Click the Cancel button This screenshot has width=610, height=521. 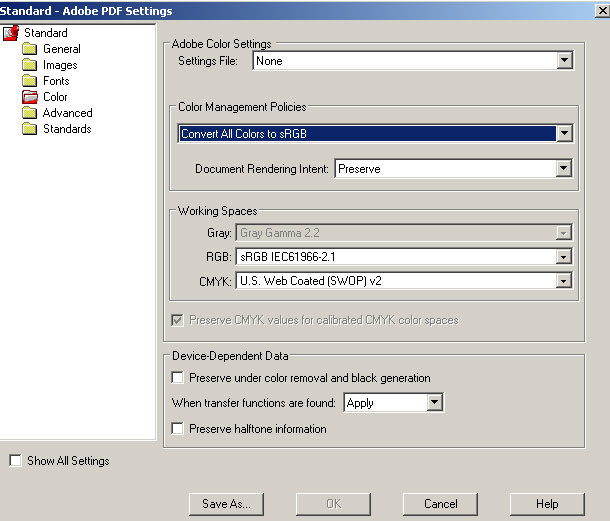pyautogui.click(x=440, y=504)
